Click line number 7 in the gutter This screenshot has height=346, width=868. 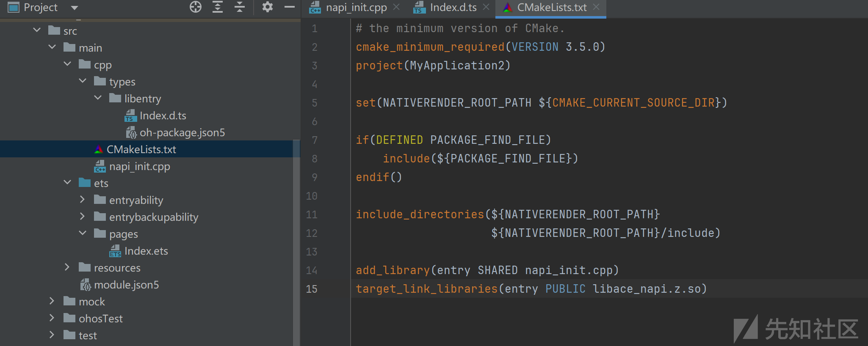315,140
